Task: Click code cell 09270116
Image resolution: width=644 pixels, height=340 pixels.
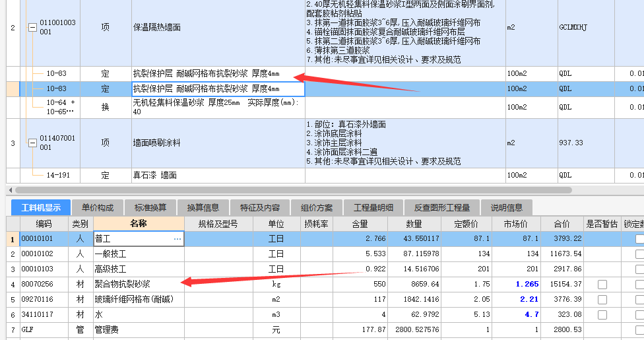Action: click(44, 299)
